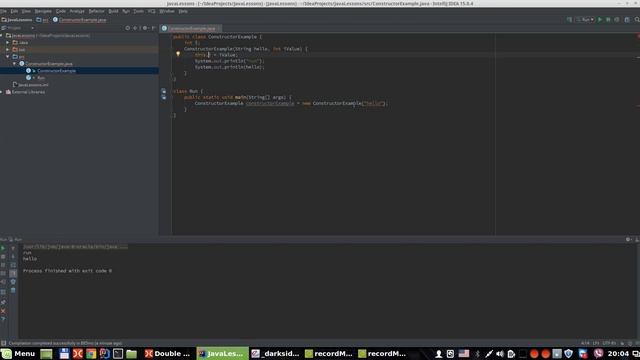The width and height of the screenshot is (640, 360).
Task: Click Up the Stack Trace arrow
Action: 13,248
